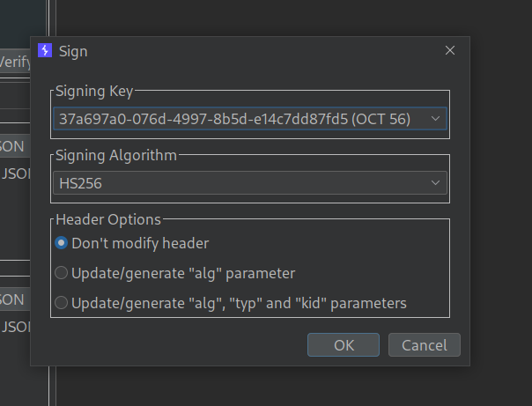Open the HS256 Signing Algorithm dropdown
The image size is (532, 406).
238,183
